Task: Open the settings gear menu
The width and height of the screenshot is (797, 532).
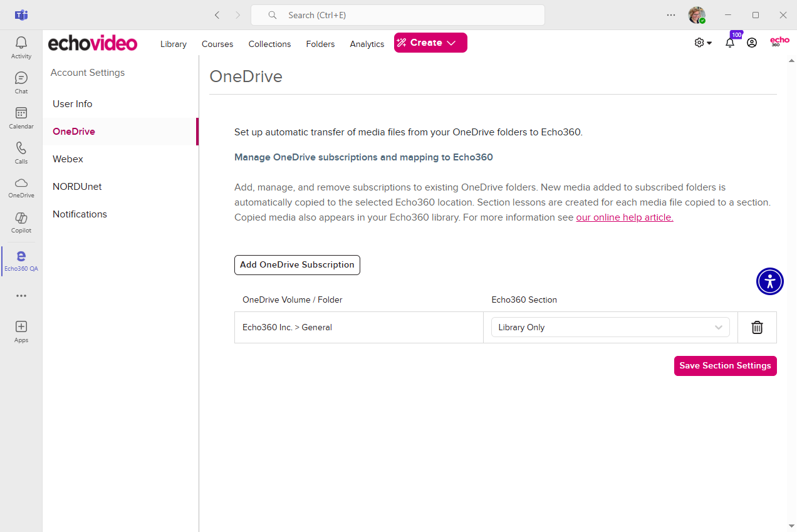Action: [703, 43]
